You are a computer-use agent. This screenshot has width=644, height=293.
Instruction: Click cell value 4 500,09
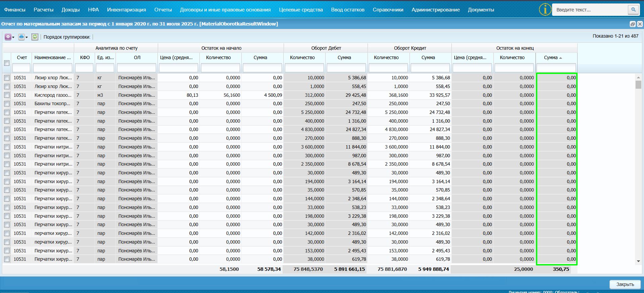[x=273, y=95]
